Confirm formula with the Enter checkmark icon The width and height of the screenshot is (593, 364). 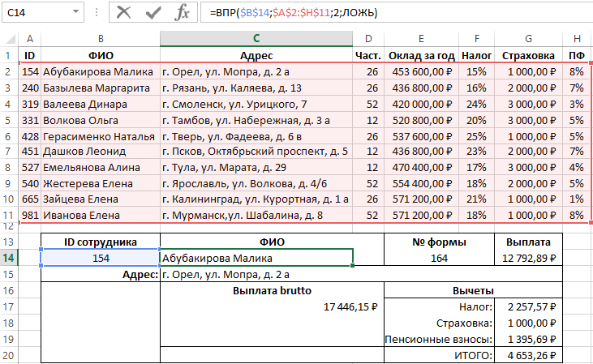[x=153, y=12]
